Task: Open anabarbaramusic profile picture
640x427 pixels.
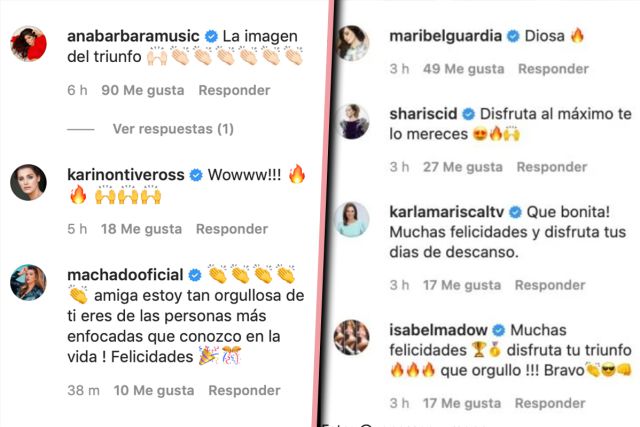Action: (x=28, y=44)
